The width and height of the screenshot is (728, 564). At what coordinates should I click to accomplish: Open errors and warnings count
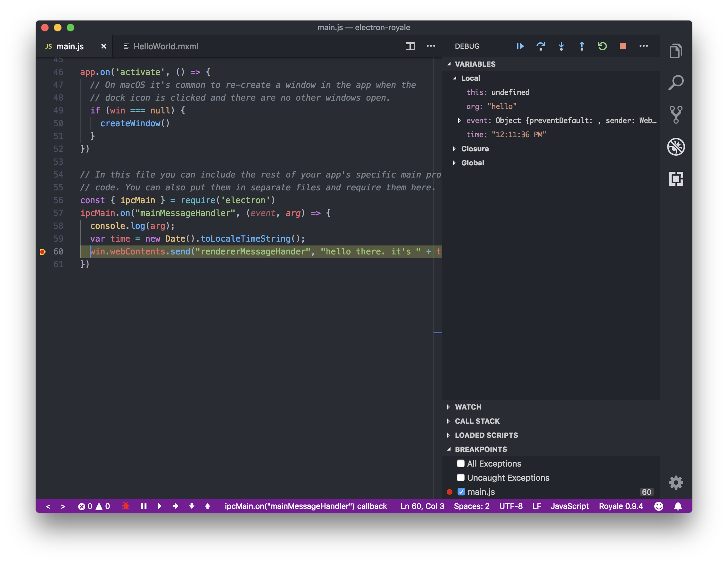[x=94, y=506]
